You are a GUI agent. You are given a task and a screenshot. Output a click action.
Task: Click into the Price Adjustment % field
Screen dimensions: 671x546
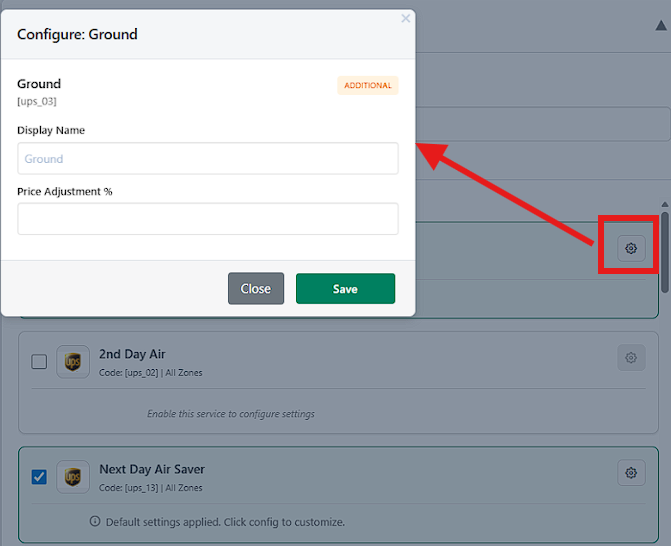point(208,219)
